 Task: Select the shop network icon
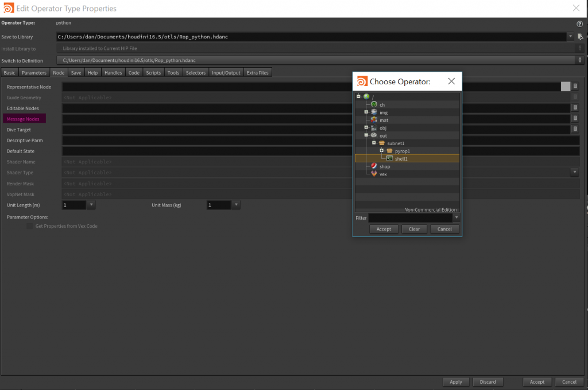click(x=374, y=166)
